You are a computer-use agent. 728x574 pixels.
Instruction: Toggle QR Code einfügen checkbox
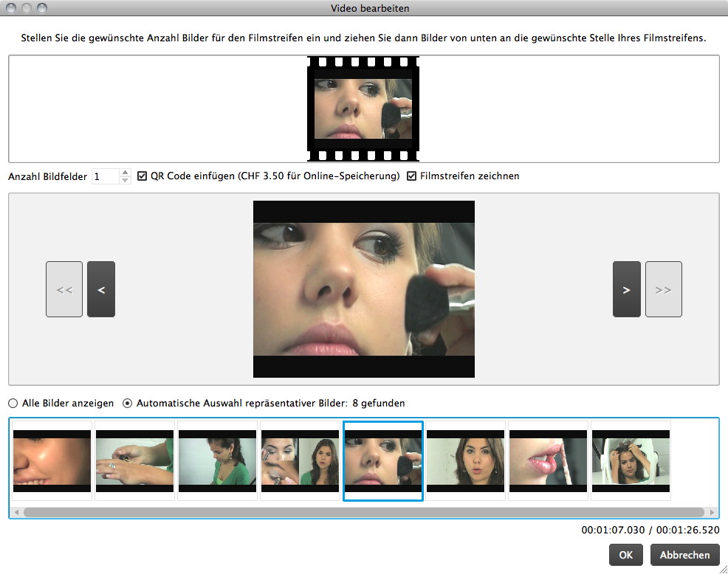coord(142,176)
